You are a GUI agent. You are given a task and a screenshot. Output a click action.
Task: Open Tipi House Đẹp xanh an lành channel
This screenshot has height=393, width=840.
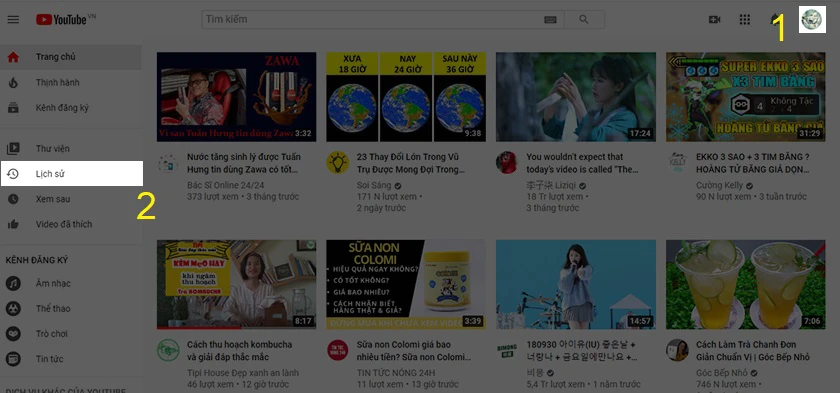click(x=243, y=373)
